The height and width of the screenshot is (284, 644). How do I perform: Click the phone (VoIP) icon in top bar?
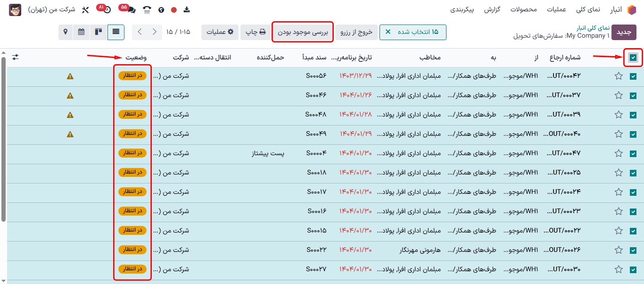click(147, 9)
